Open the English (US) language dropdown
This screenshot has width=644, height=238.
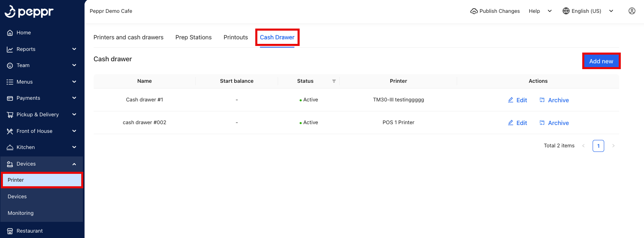click(588, 11)
